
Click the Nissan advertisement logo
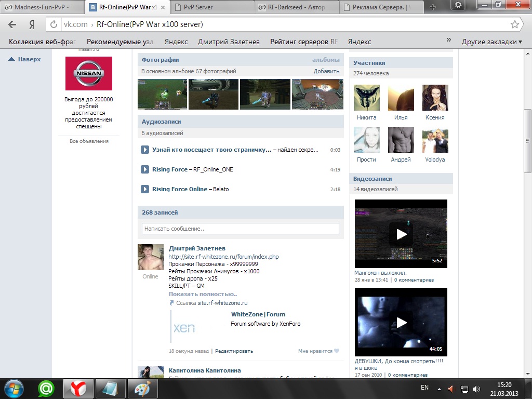(88, 73)
